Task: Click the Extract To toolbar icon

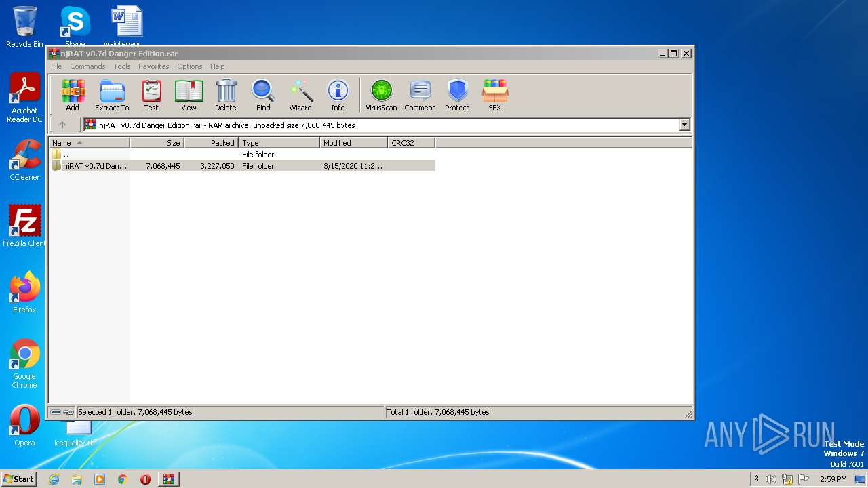Action: 112,96
